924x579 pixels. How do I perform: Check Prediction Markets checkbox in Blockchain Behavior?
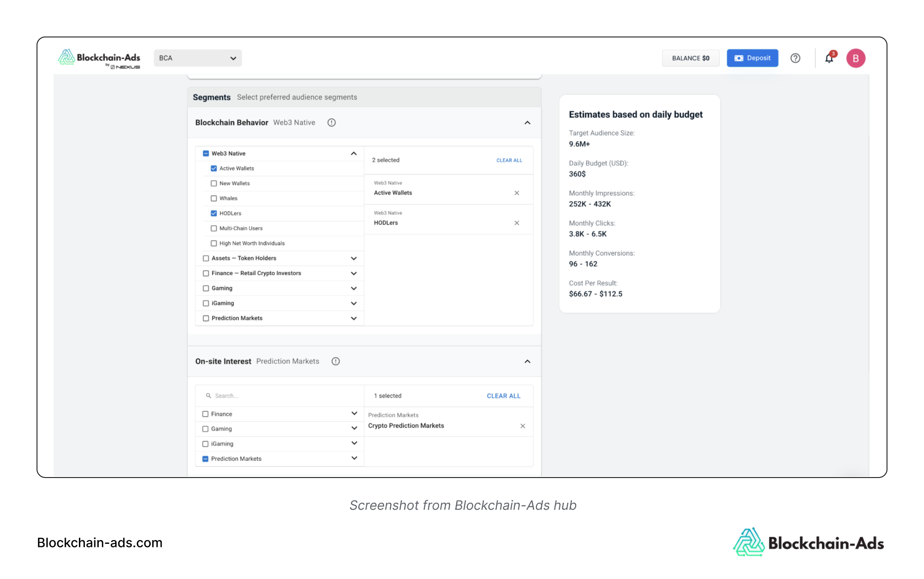tap(206, 318)
